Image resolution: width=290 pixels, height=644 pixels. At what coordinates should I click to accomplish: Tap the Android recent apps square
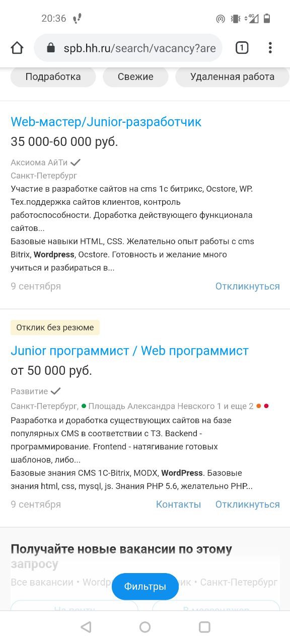click(204, 627)
